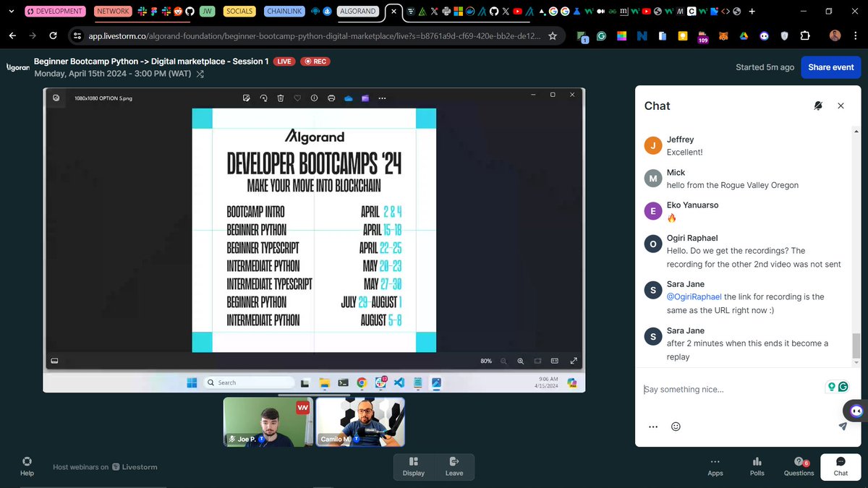The image size is (868, 488).
Task: Click the @OgiriRaphael mention in chat
Action: 694,297
